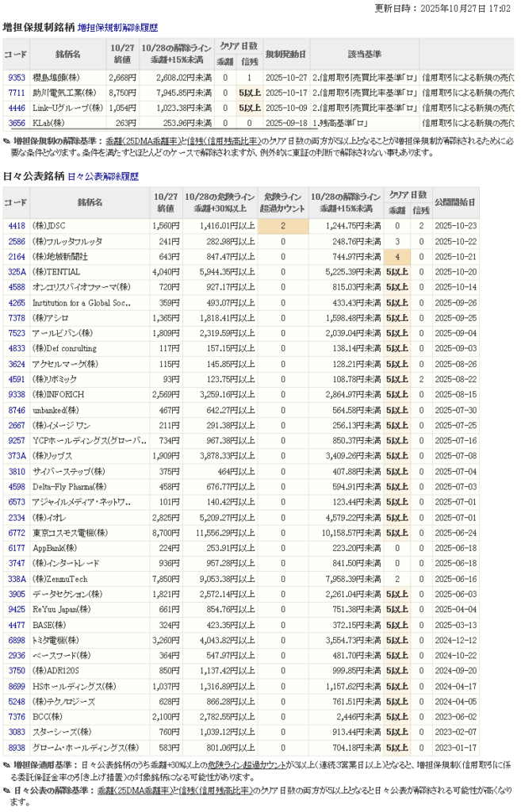Open code 4477 BASE stock page

click(x=16, y=625)
